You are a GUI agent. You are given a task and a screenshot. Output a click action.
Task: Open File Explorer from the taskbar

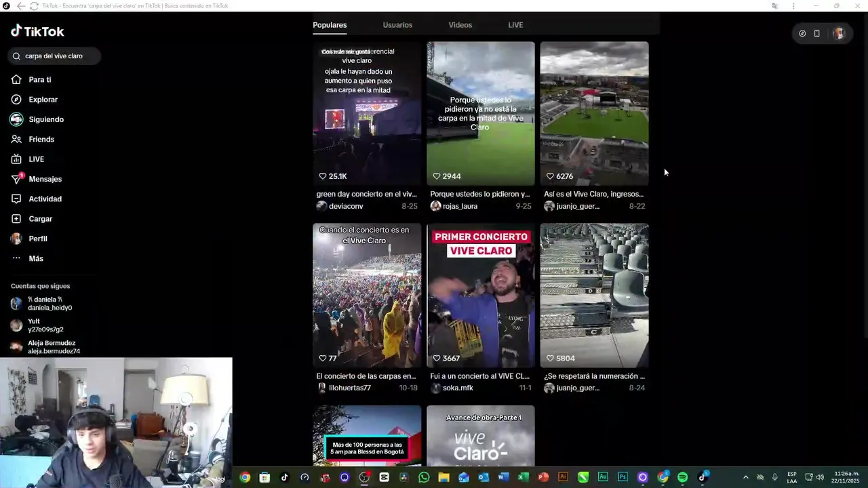click(443, 477)
